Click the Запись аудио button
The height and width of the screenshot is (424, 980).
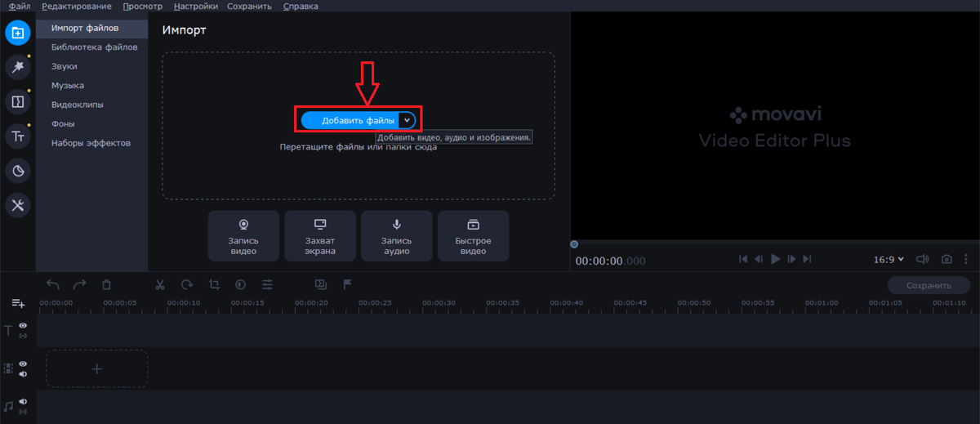point(397,235)
